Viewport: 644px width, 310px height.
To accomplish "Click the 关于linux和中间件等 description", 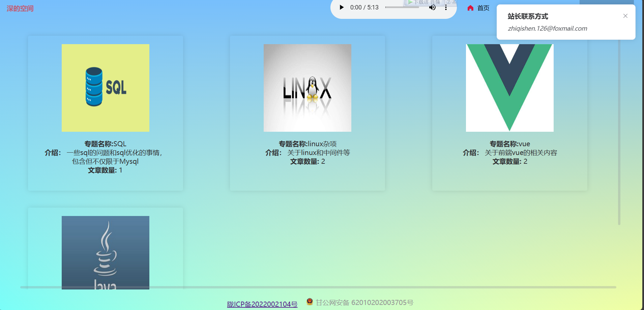I will [x=319, y=153].
